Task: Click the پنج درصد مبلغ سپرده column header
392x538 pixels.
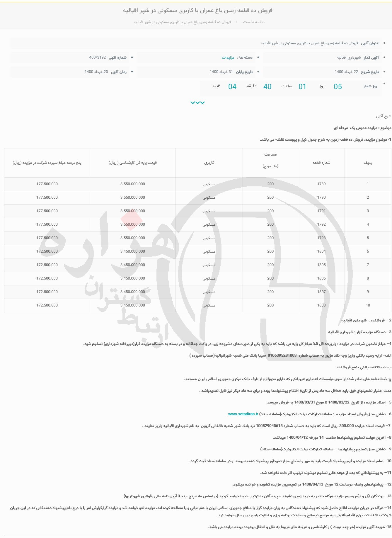Action: coord(47,163)
